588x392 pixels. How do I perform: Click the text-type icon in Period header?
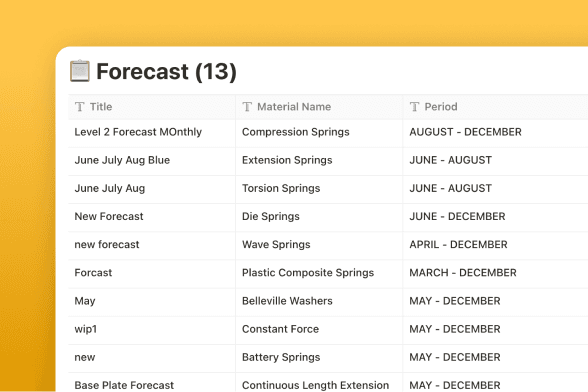(x=414, y=107)
